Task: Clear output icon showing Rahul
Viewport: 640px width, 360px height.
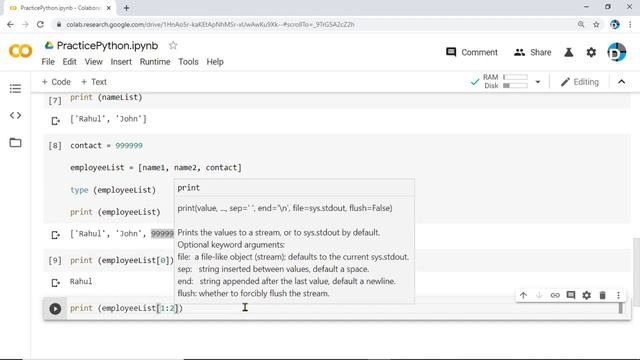Action: [x=56, y=282]
